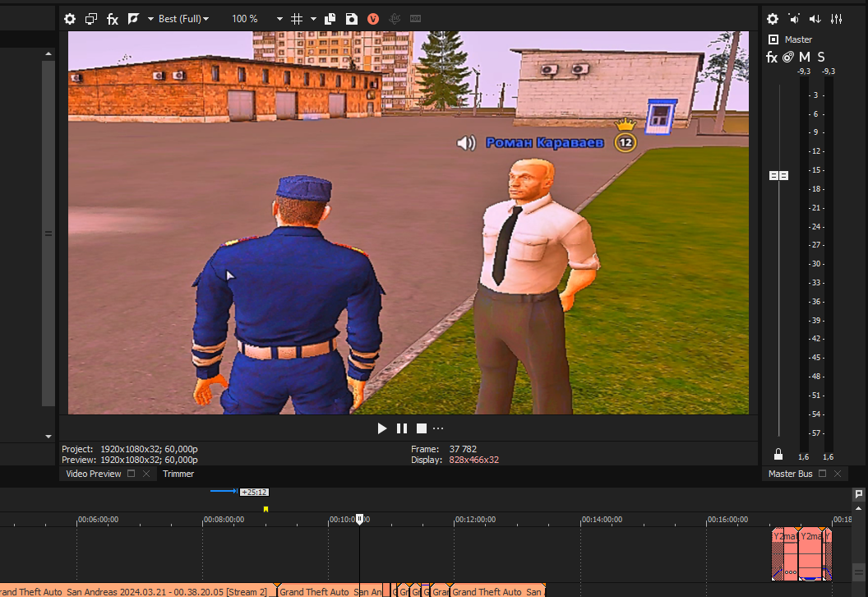Open the grid overlays dropdown arrow

pyautogui.click(x=313, y=19)
